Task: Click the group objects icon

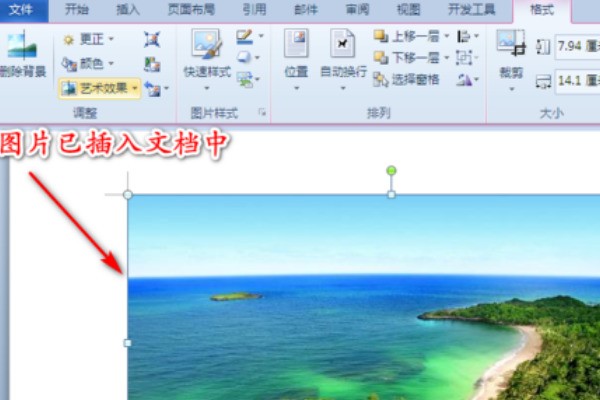Action: point(463,58)
